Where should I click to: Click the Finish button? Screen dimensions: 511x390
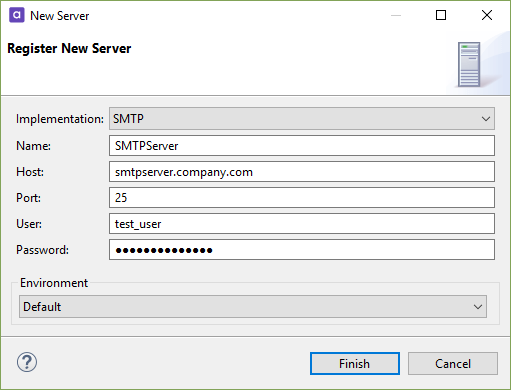coord(355,364)
